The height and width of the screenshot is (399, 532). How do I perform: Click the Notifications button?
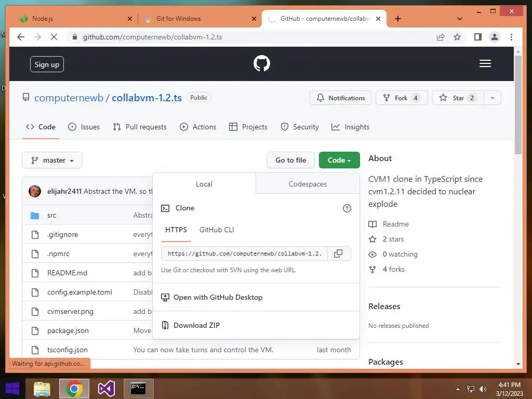point(341,98)
